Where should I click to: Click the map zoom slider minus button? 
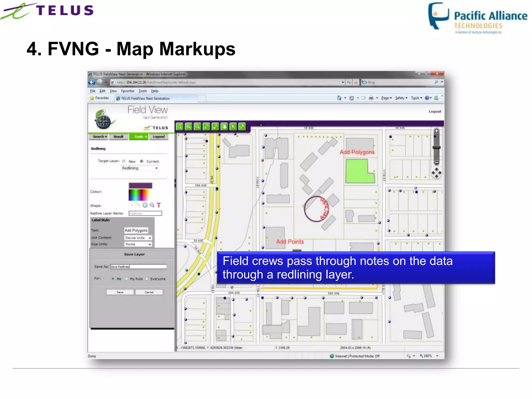(436, 163)
